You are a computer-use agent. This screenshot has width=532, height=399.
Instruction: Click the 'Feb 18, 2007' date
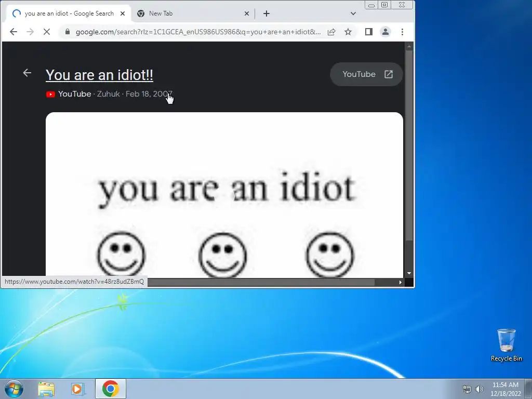tap(149, 94)
